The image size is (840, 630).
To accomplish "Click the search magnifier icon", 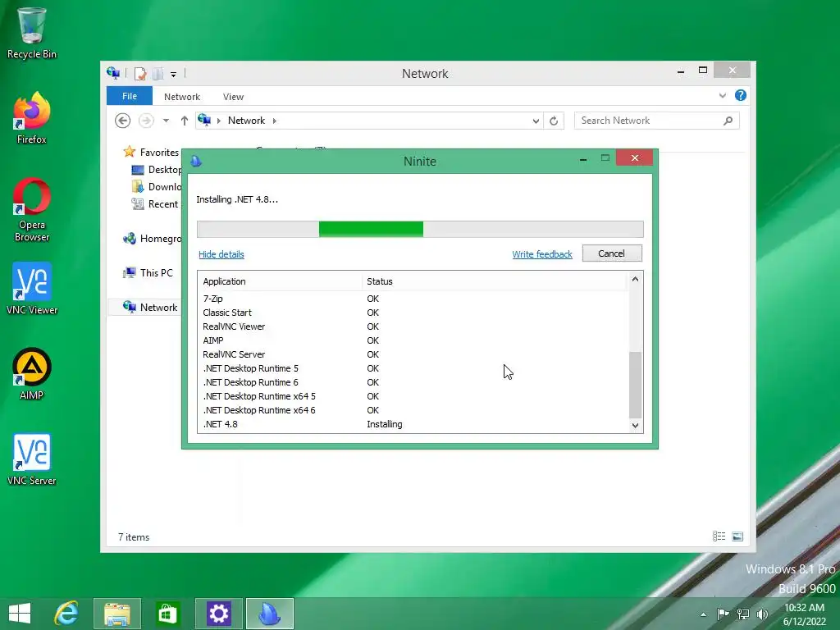I will pos(728,121).
